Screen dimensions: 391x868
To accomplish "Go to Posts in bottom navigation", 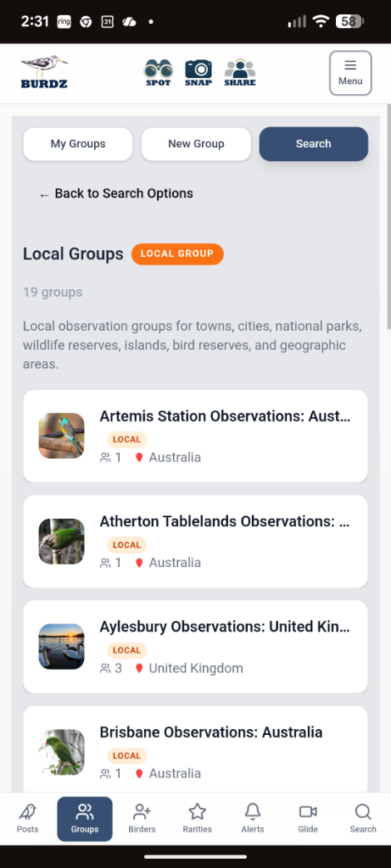I will pos(28,819).
